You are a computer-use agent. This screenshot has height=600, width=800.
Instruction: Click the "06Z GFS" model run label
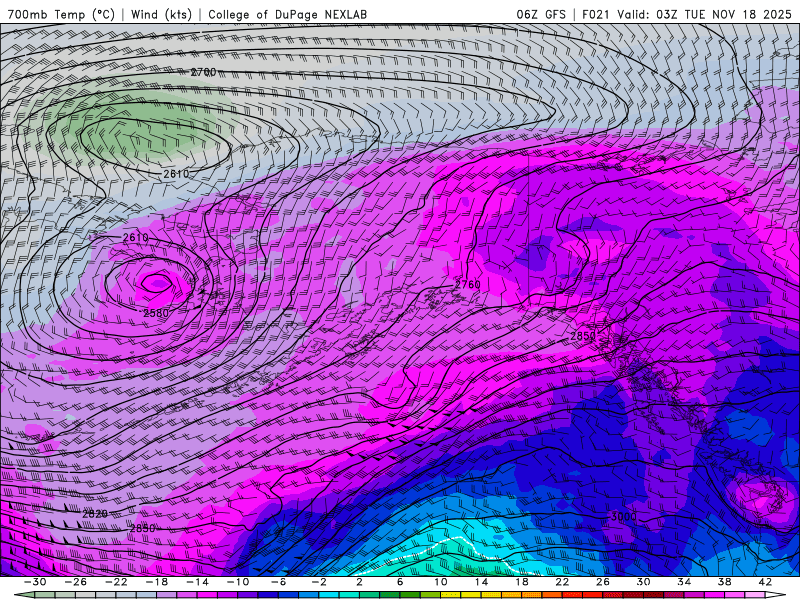coord(541,14)
